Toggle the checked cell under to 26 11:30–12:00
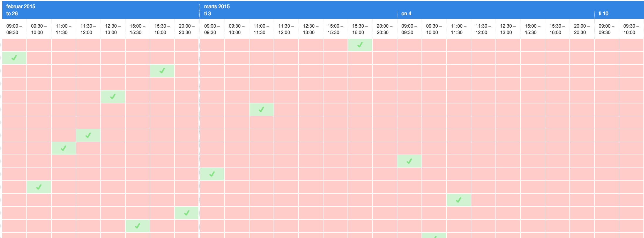The height and width of the screenshot is (238, 644). coord(88,135)
